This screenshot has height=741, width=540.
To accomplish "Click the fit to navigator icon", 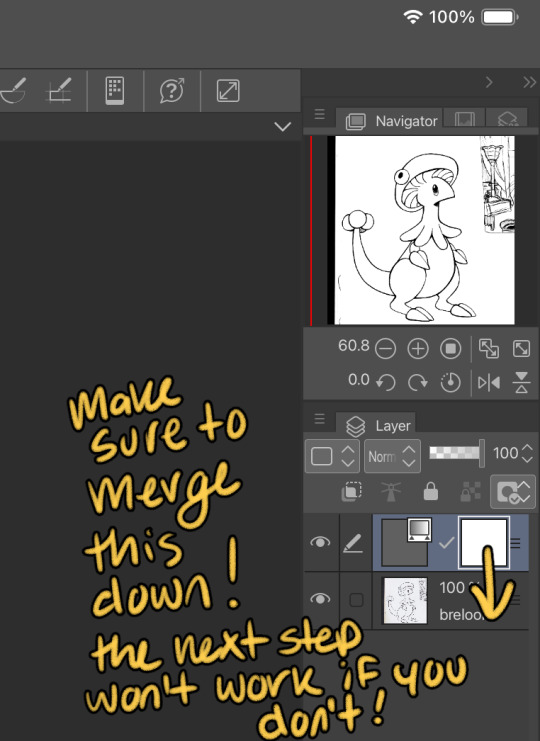I will point(489,349).
